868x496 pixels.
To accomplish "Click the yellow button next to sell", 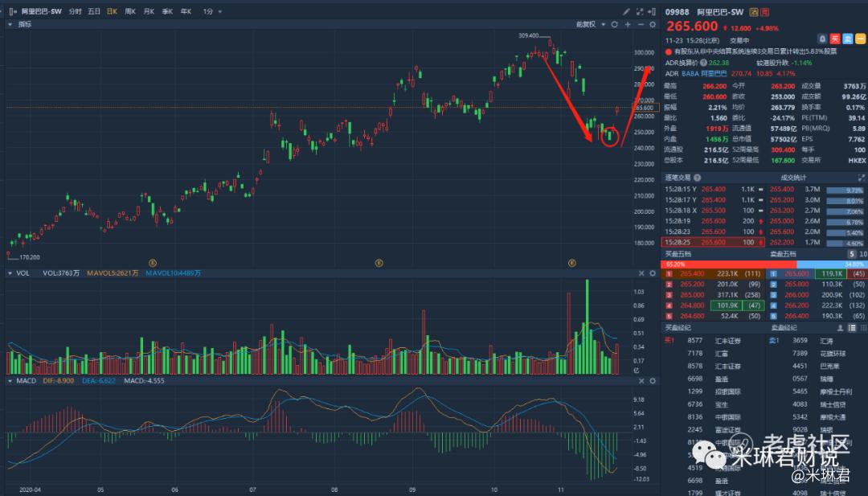I will click(861, 39).
